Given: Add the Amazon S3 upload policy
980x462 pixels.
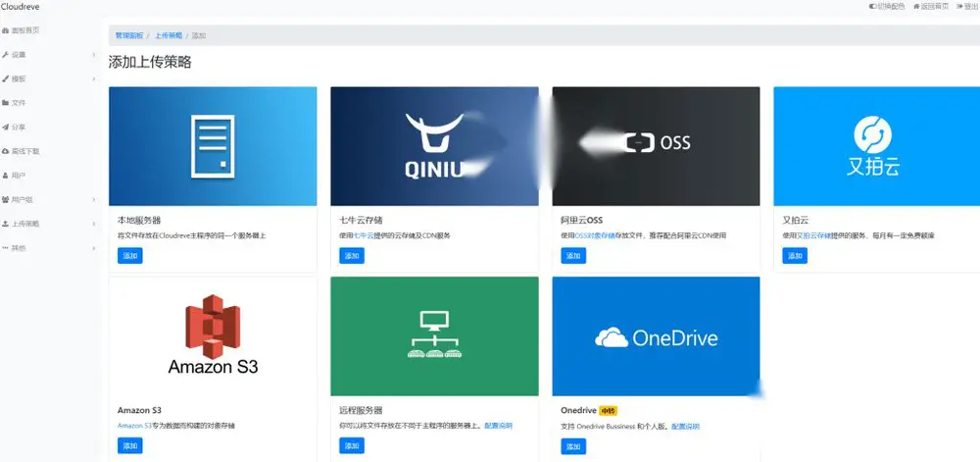Looking at the screenshot, I should pyautogui.click(x=130, y=445).
